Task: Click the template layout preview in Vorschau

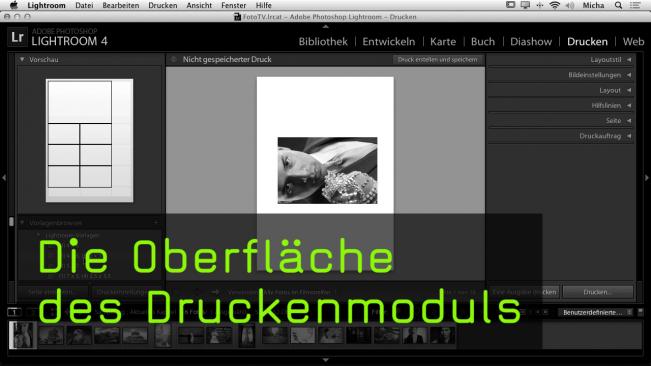Action: 90,141
